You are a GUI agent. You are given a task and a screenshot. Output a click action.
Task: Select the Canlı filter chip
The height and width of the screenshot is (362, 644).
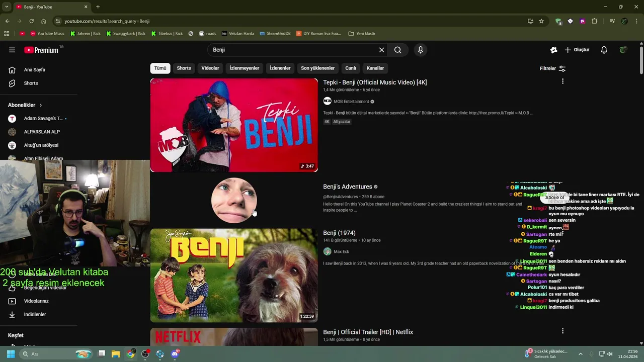351,68
